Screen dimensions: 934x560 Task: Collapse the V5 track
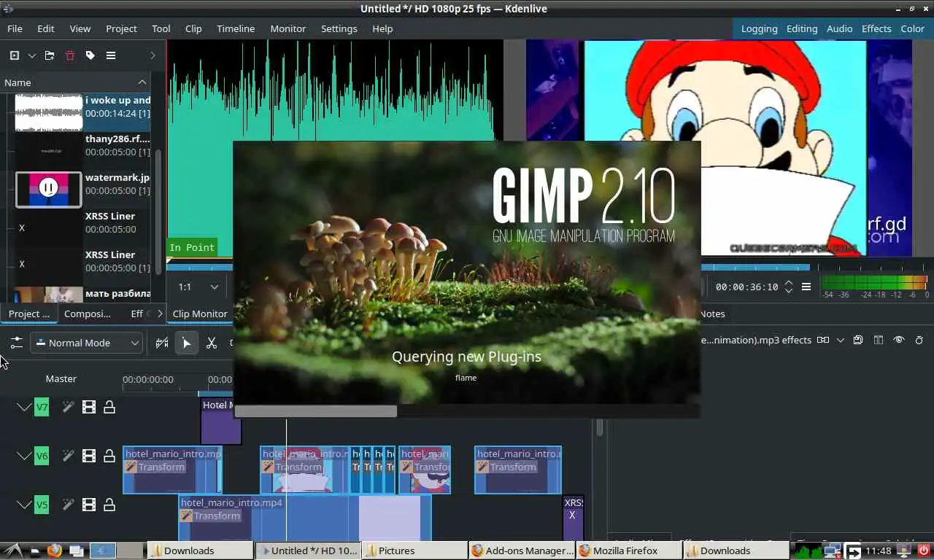24,505
